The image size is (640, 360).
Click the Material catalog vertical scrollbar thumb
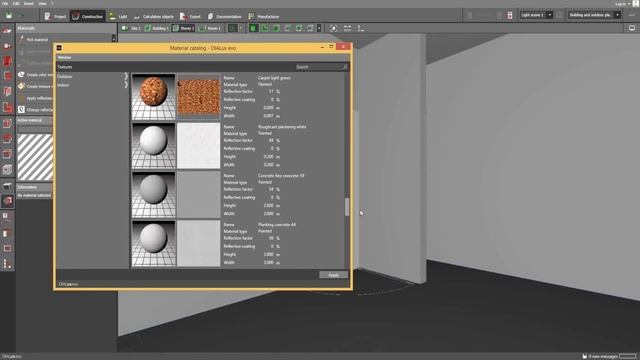pos(347,207)
